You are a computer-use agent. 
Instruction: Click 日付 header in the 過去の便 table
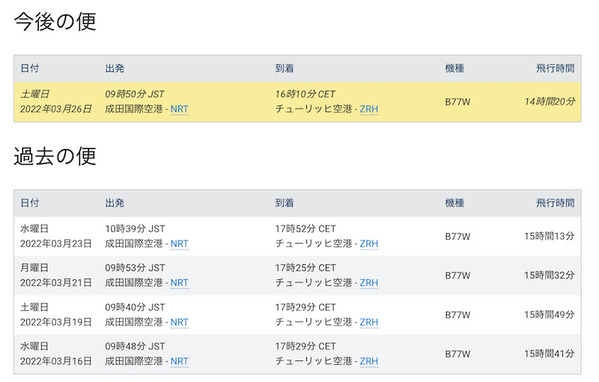[x=30, y=203]
